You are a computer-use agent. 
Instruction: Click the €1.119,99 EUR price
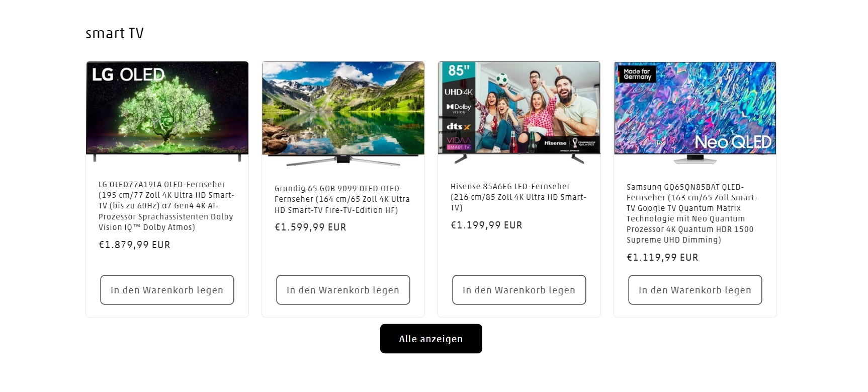[x=662, y=258]
